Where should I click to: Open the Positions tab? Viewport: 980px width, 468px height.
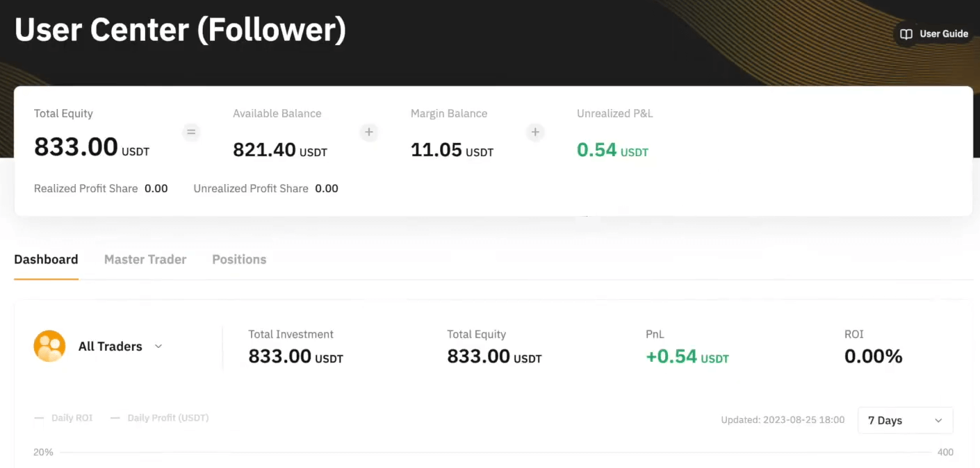(x=239, y=260)
